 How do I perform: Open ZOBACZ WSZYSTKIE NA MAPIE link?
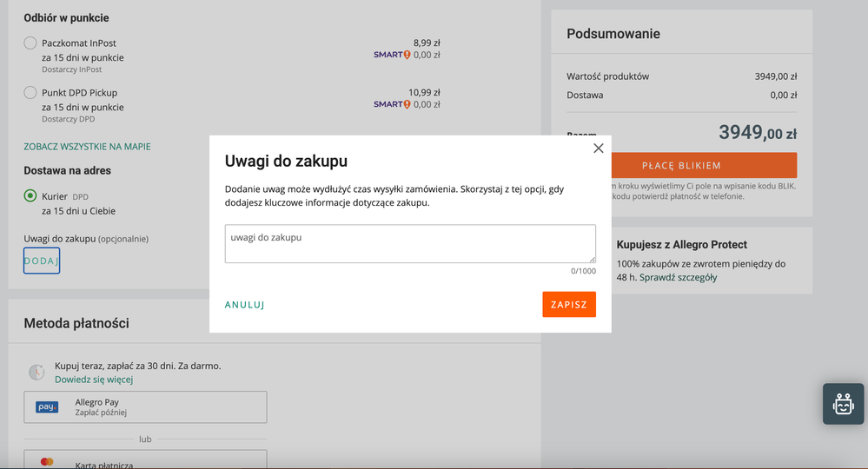click(x=87, y=147)
